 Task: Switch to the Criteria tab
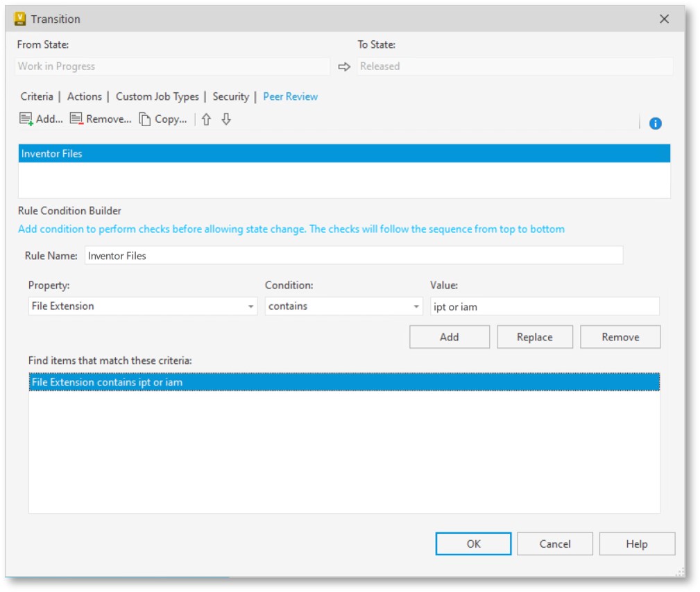(37, 96)
